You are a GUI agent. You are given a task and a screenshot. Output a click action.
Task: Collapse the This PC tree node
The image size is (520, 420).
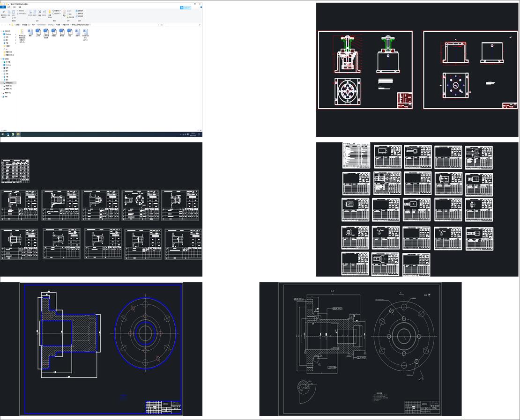coord(1,59)
